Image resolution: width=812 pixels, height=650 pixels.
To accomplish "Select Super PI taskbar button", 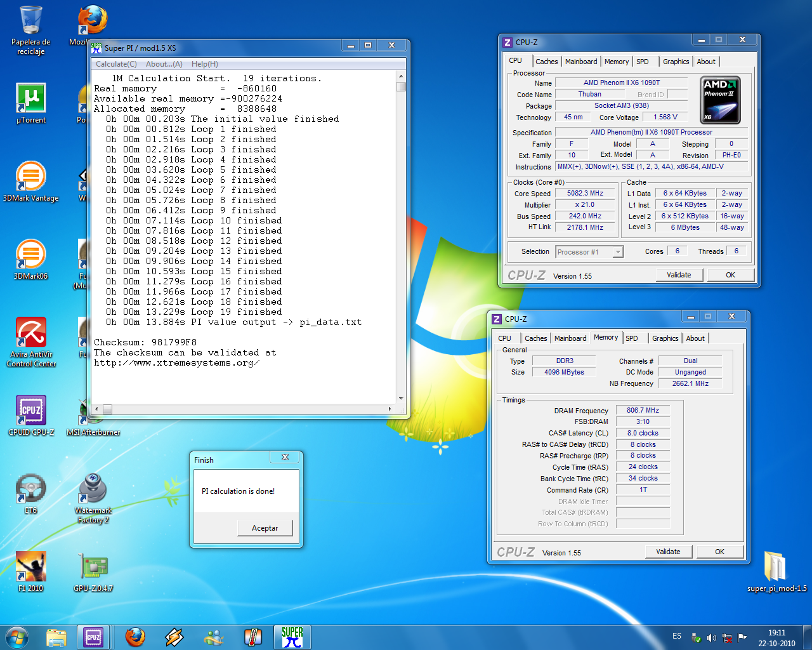I will tap(292, 637).
